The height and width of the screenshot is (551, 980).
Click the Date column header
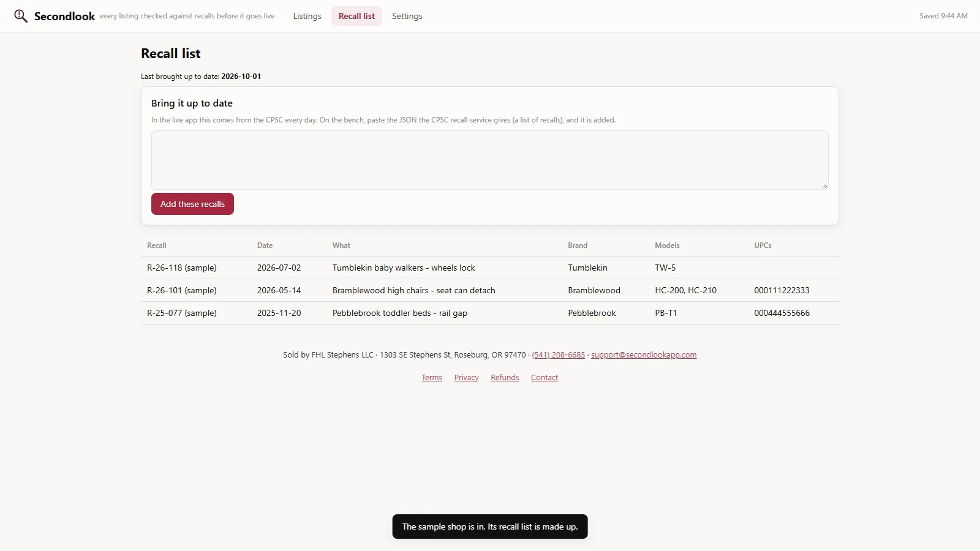tap(265, 246)
